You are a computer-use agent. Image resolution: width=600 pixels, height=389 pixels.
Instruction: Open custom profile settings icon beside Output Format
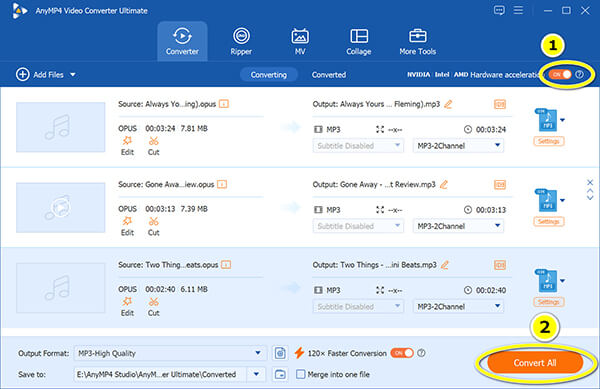(280, 353)
